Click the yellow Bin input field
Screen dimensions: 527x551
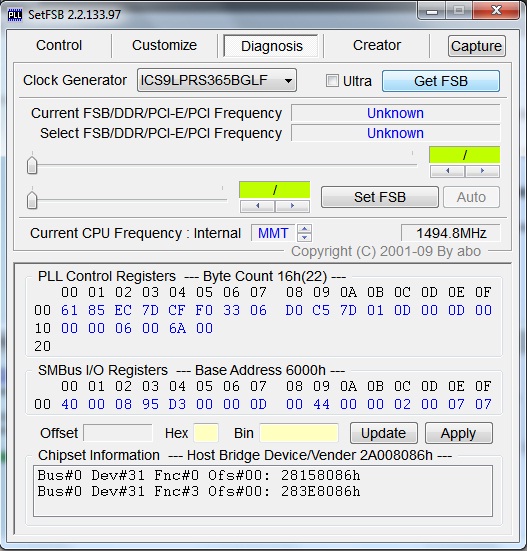(299, 433)
